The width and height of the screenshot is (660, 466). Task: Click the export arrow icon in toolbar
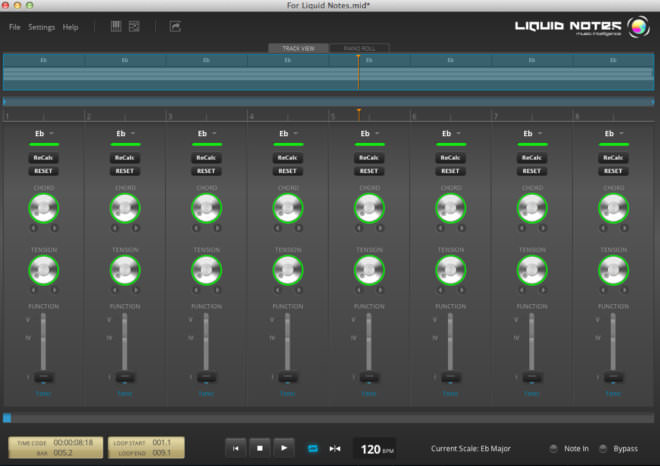[x=175, y=27]
